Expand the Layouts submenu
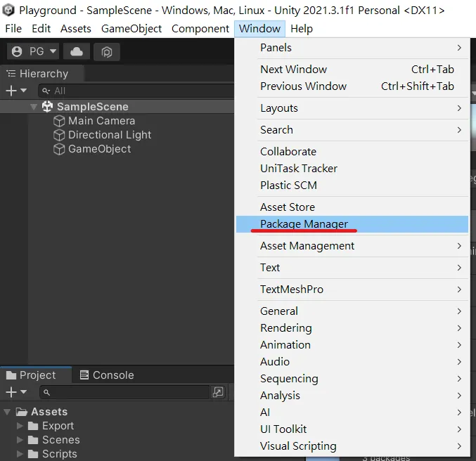This screenshot has width=476, height=461. point(352,108)
